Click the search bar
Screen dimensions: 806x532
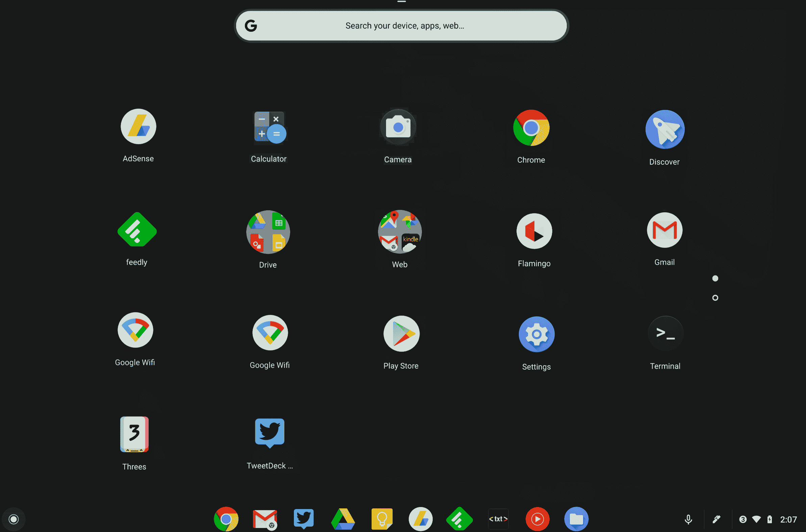[x=403, y=26]
